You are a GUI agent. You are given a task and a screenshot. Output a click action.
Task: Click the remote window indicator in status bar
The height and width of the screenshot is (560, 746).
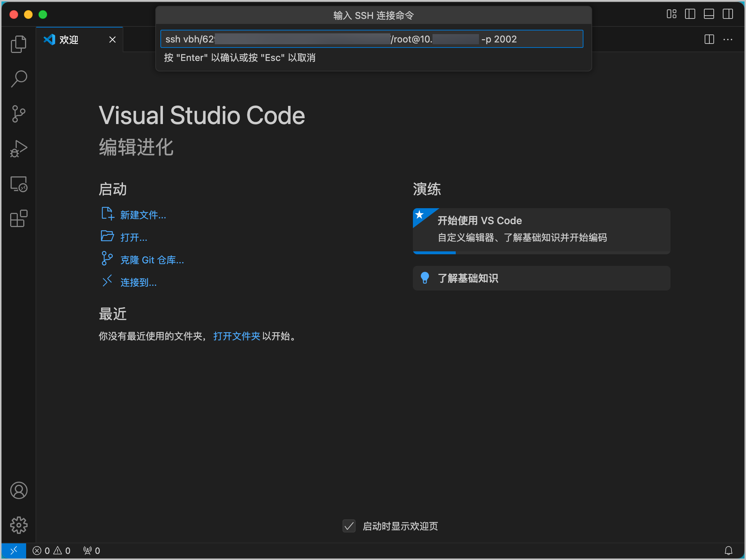(14, 551)
